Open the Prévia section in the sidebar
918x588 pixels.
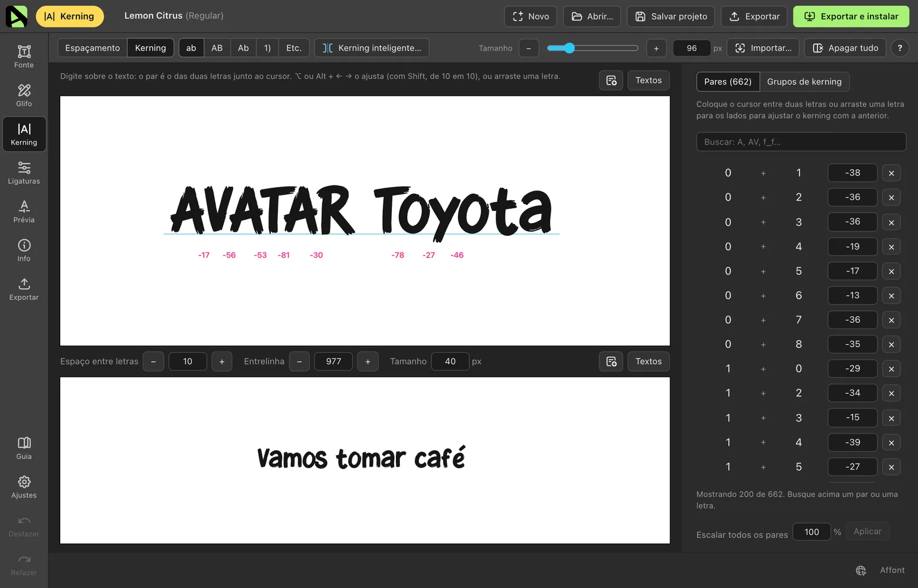(x=24, y=212)
